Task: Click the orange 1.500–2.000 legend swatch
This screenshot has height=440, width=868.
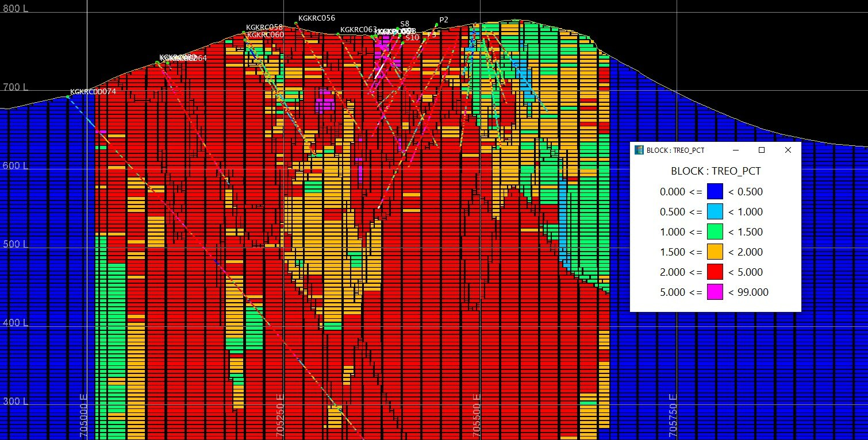Action: pyautogui.click(x=715, y=252)
